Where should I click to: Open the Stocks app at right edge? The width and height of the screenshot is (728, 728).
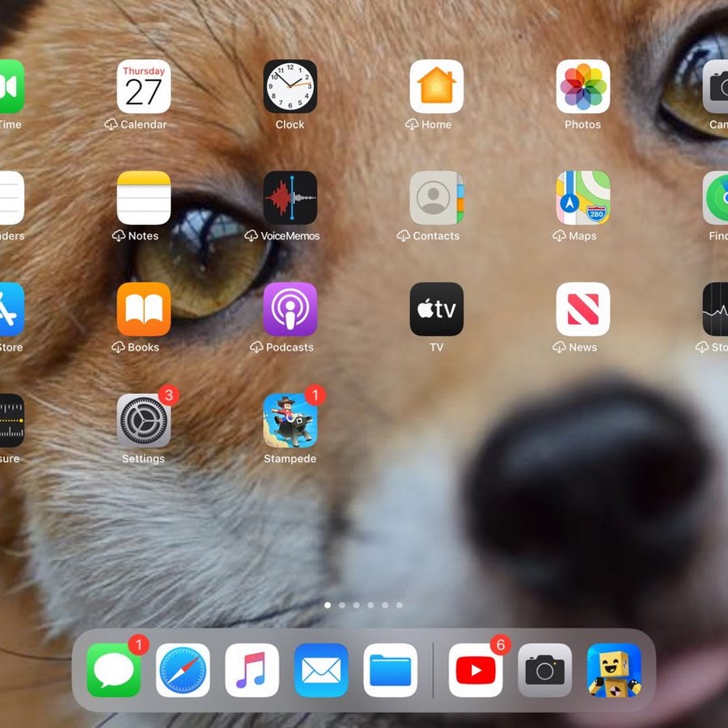(x=716, y=309)
